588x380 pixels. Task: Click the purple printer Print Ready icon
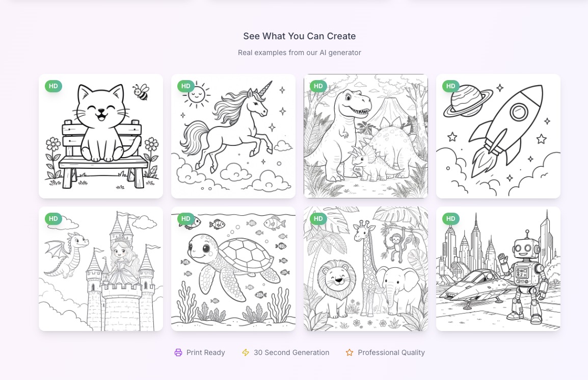tap(178, 352)
